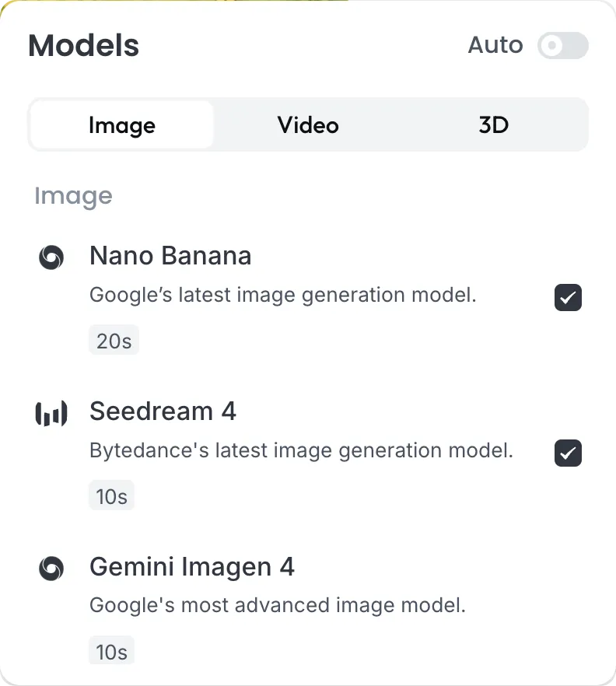Click the 10s time badge under Seedream 4
This screenshot has width=616, height=686.
(x=111, y=495)
